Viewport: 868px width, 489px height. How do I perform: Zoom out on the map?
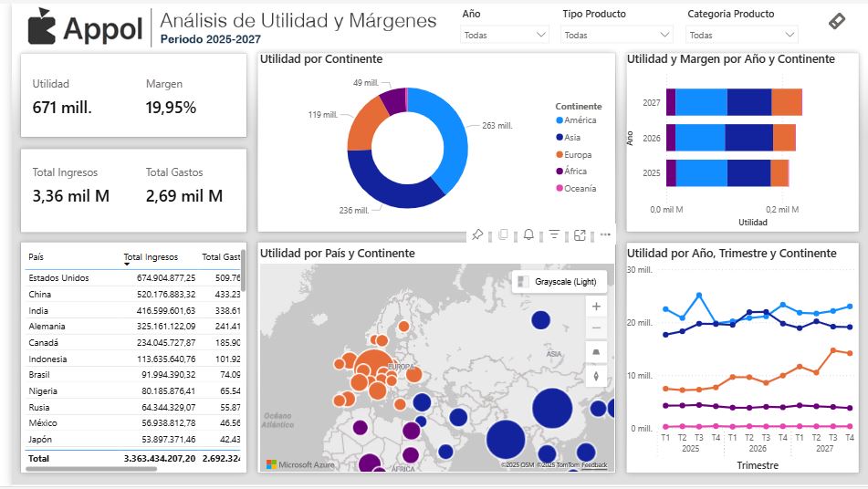pyautogui.click(x=596, y=328)
